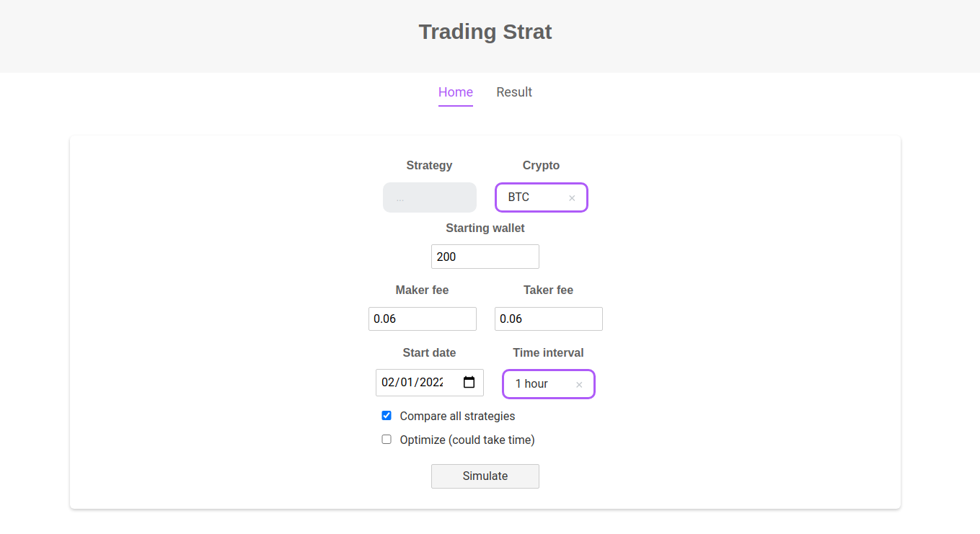
Task: Clear the BTC crypto selection
Action: point(572,197)
